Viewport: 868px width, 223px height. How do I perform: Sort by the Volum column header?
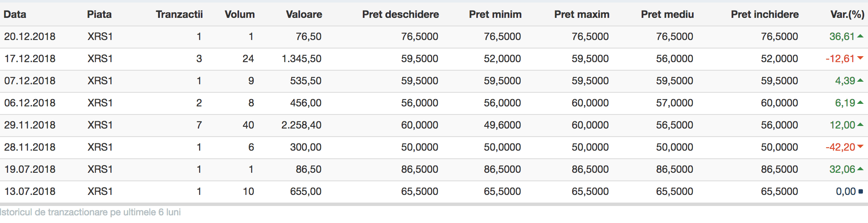pyautogui.click(x=240, y=14)
